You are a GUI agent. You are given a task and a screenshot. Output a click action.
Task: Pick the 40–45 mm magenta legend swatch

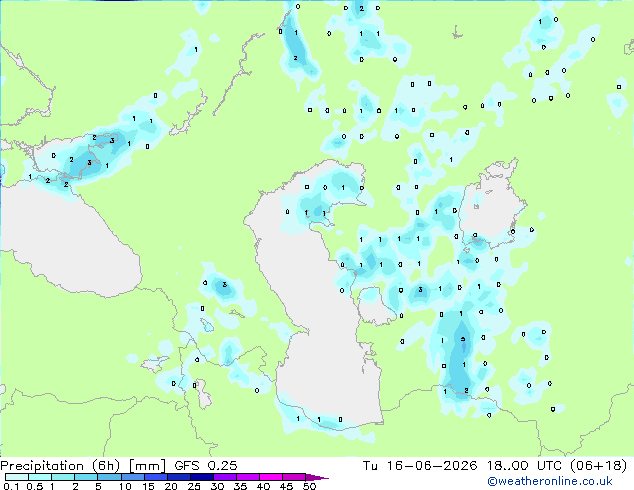pyautogui.click(x=271, y=477)
